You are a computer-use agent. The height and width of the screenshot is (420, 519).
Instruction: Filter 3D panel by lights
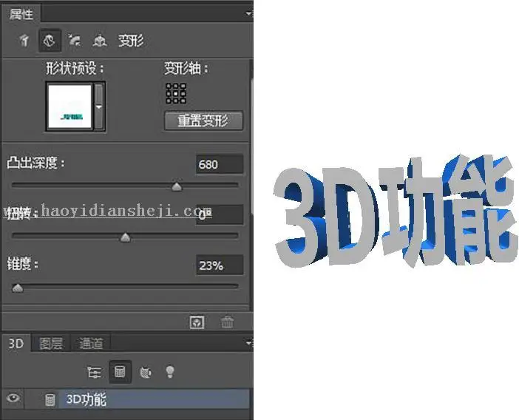(170, 372)
